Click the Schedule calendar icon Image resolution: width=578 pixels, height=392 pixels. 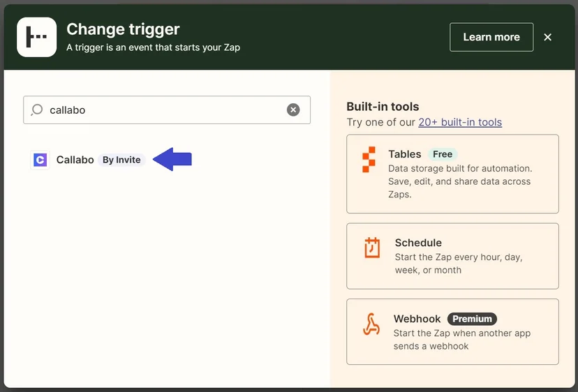point(372,248)
